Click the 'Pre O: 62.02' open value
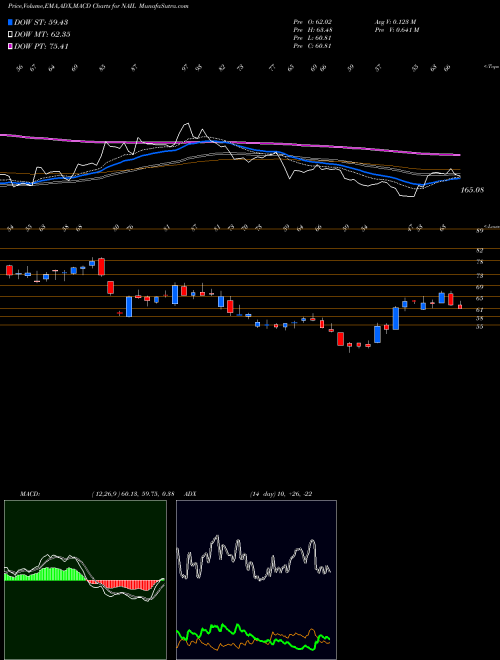The image size is (500, 660). pos(313,22)
